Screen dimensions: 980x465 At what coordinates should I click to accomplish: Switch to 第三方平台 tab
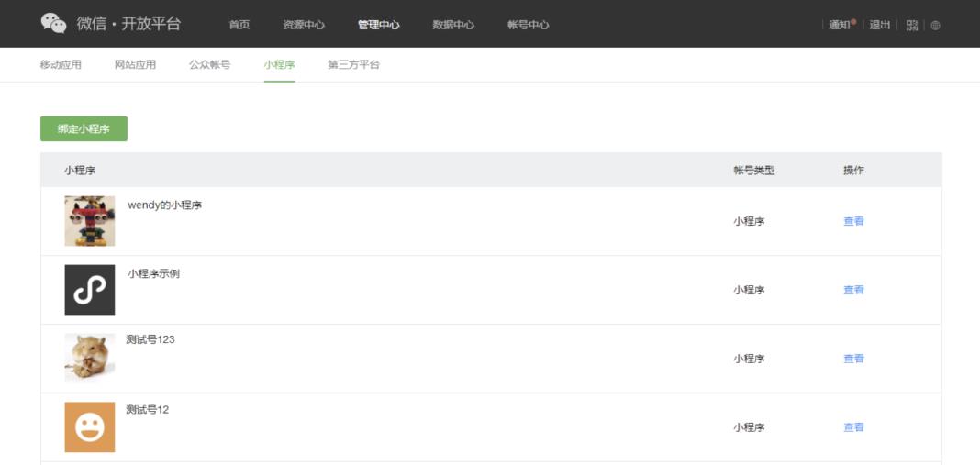(x=354, y=64)
